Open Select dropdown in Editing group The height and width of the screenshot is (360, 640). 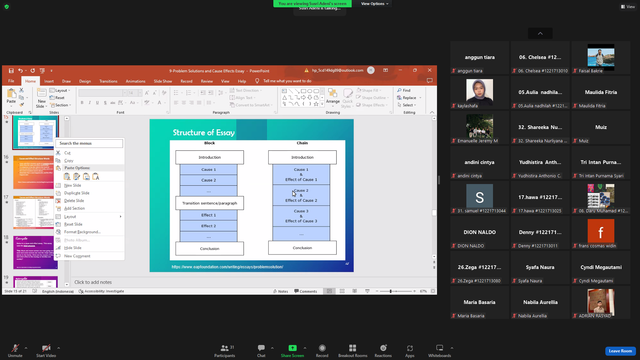(x=407, y=105)
